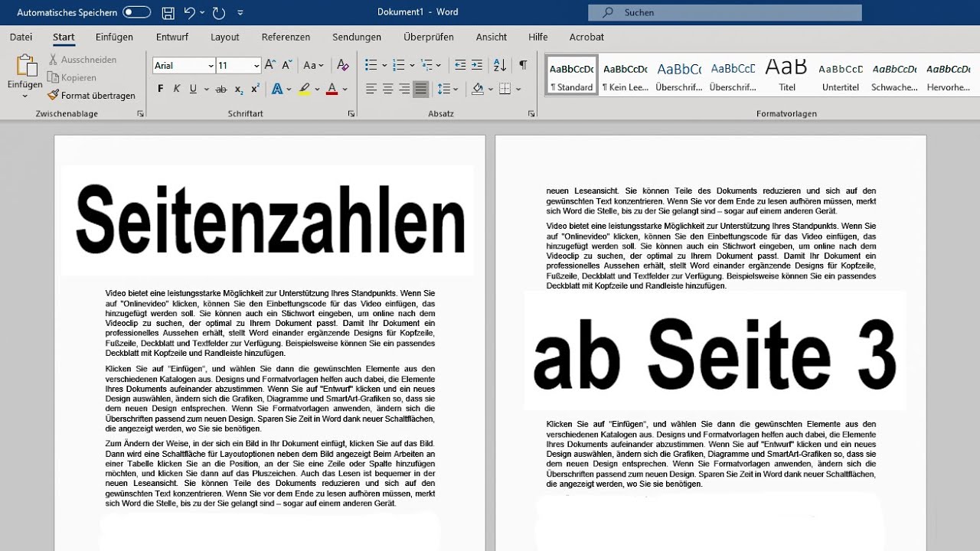Click the Redo circular arrow icon
The width and height of the screenshot is (980, 551).
219,12
